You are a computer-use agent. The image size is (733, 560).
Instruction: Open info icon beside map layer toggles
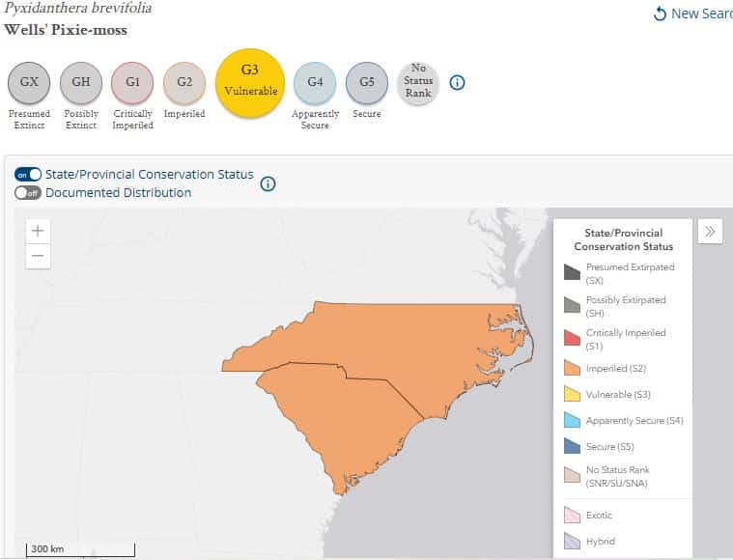point(268,183)
